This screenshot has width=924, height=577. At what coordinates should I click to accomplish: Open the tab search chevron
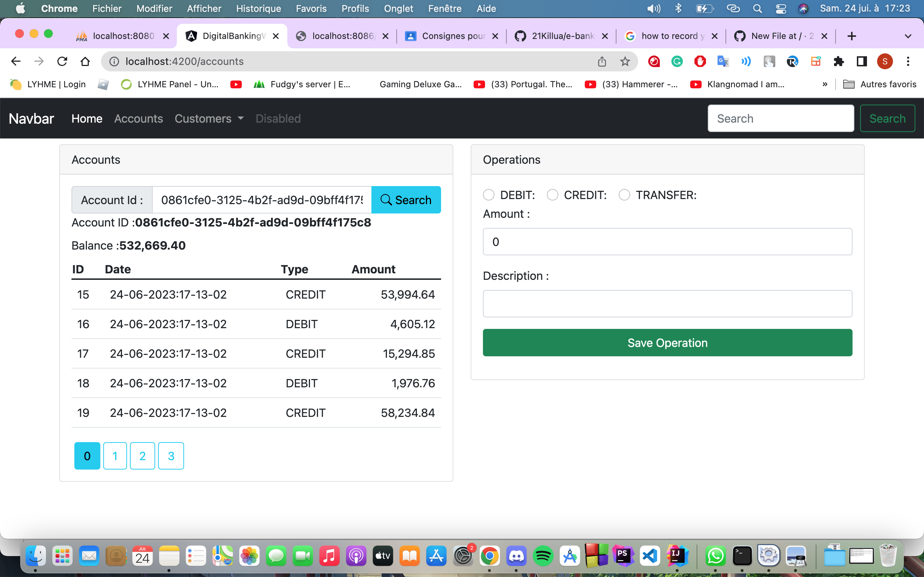(908, 36)
